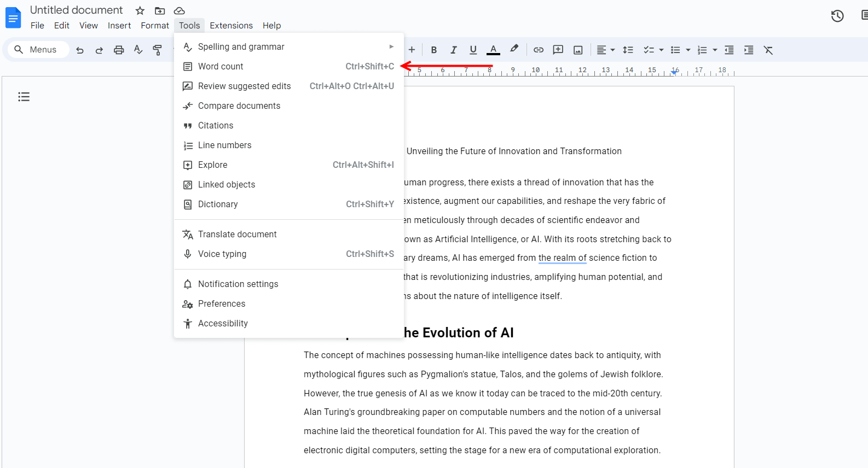The width and height of the screenshot is (868, 468).
Task: Select the paint format tool
Action: pos(158,50)
